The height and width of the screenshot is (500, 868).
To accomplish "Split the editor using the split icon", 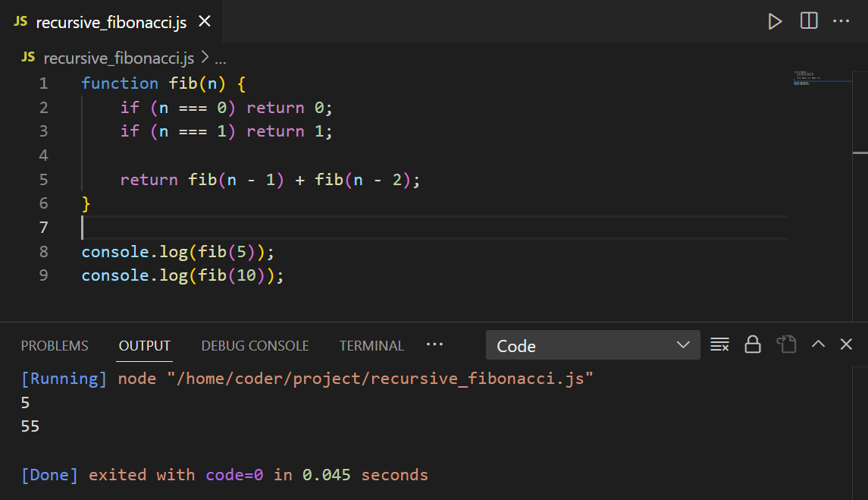I will coord(808,21).
